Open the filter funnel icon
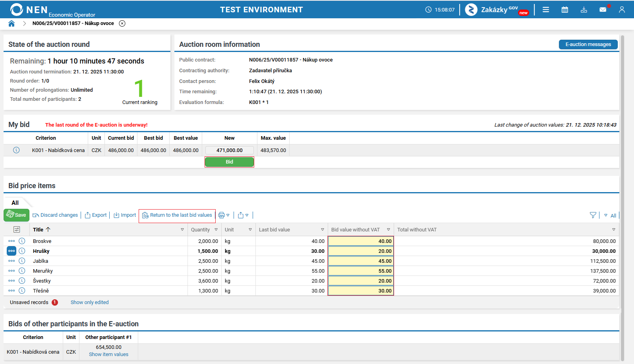This screenshot has height=364, width=634. 593,215
